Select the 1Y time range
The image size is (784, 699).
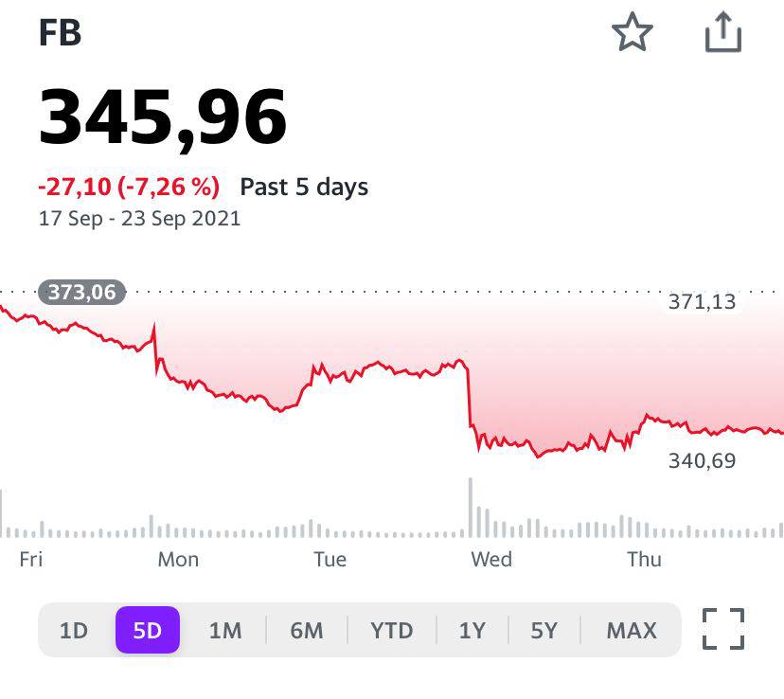point(472,630)
